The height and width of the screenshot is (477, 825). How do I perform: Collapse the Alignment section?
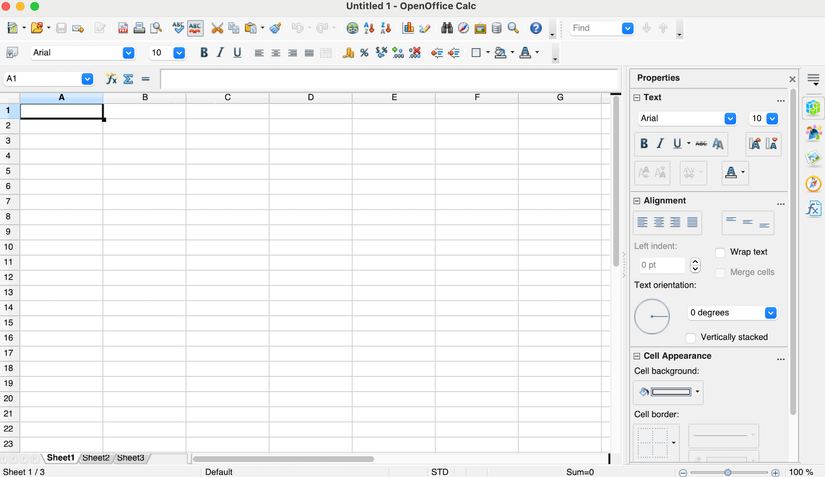(x=637, y=201)
